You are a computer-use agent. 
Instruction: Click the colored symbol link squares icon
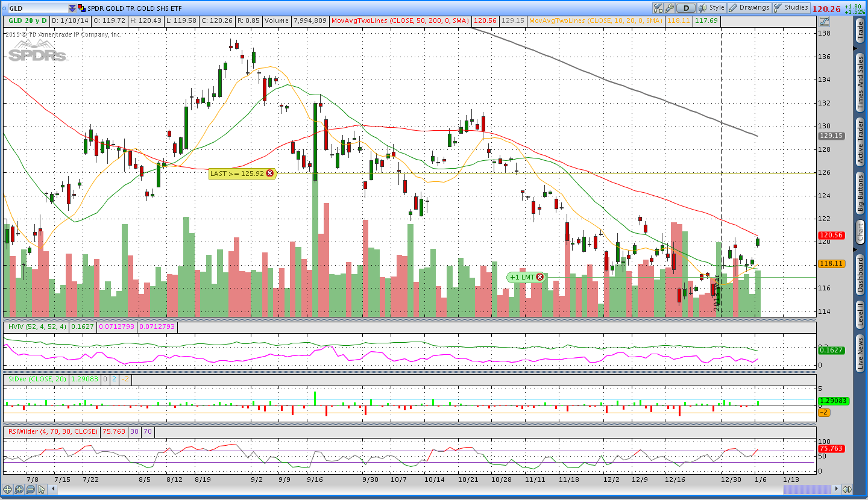click(82, 8)
